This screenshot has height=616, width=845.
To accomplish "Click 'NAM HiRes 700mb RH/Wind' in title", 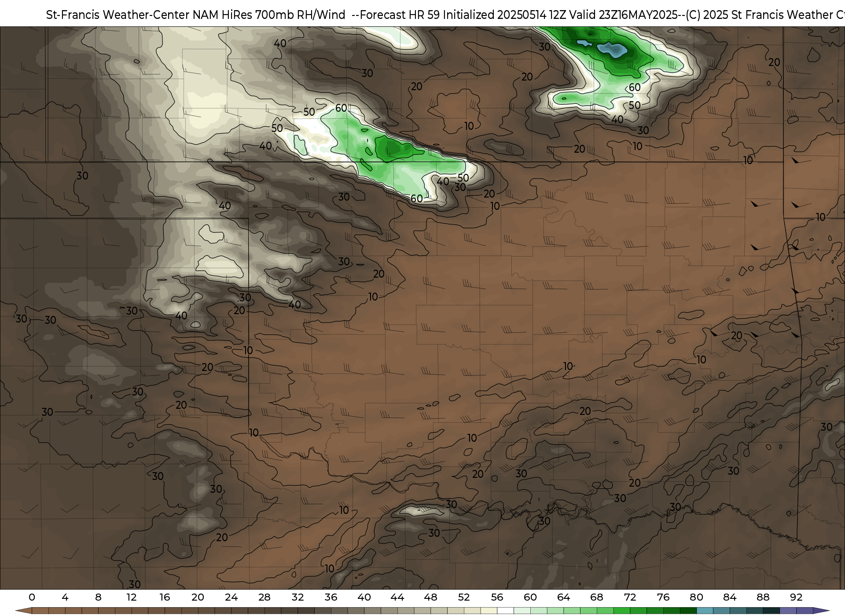I will [269, 15].
